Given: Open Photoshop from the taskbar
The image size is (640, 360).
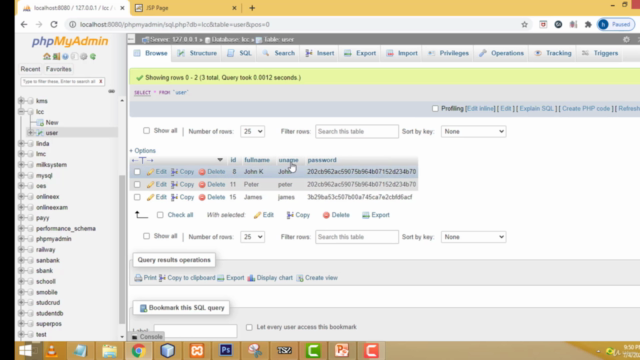Looking at the screenshot, I should [x=226, y=351].
